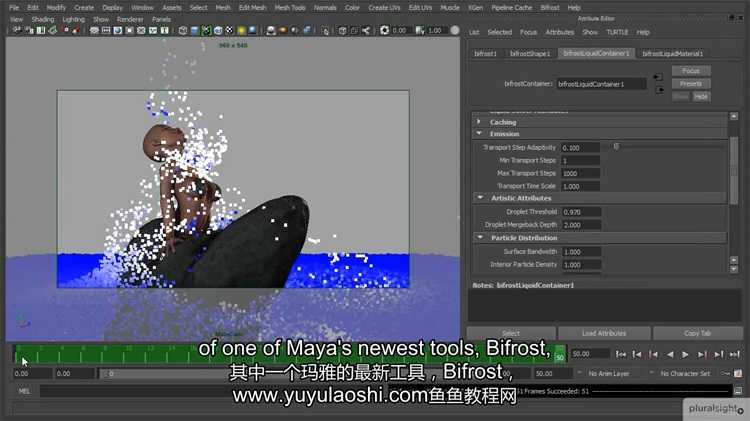Open the Bifrost menu in main menubar

point(550,8)
